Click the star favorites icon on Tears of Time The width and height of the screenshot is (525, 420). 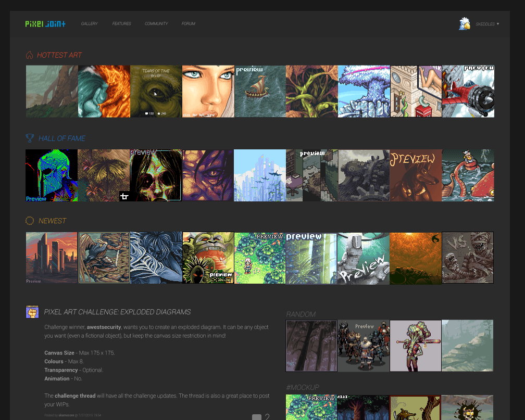(x=159, y=113)
